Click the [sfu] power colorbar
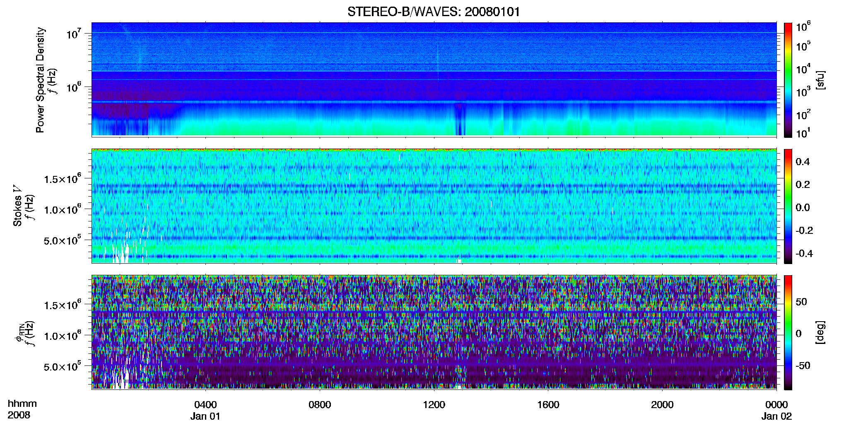The image size is (868, 447). [x=788, y=80]
